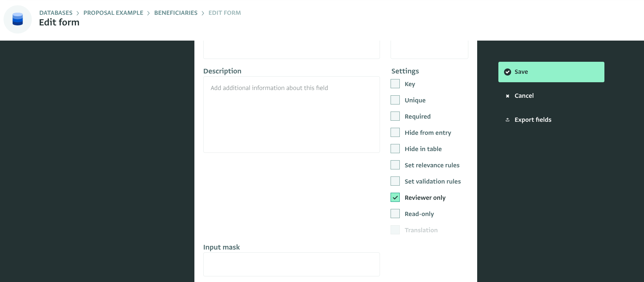Go to Proposal Example breadcrumb
The height and width of the screenshot is (282, 644).
pos(113,13)
